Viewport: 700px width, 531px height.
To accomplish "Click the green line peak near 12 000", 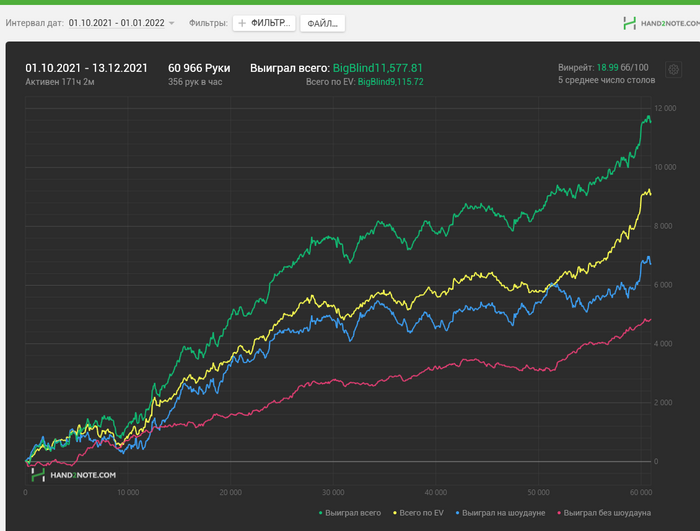I will pos(648,117).
